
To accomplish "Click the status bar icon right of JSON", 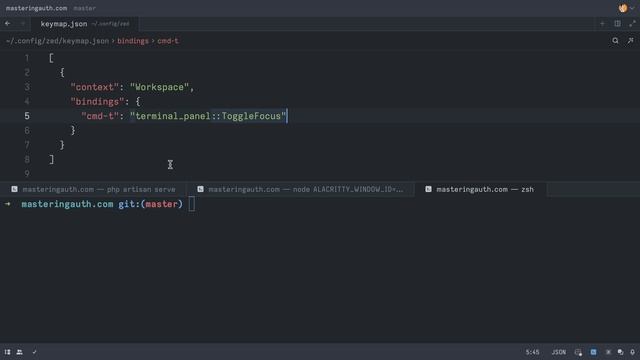I will coord(578,352).
